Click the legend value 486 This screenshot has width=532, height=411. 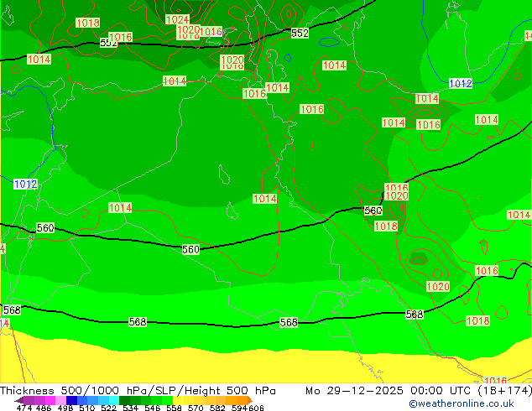(x=44, y=408)
